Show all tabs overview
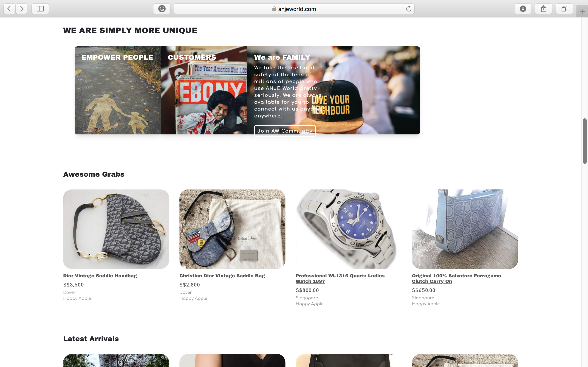The image size is (588, 367). [x=564, y=9]
